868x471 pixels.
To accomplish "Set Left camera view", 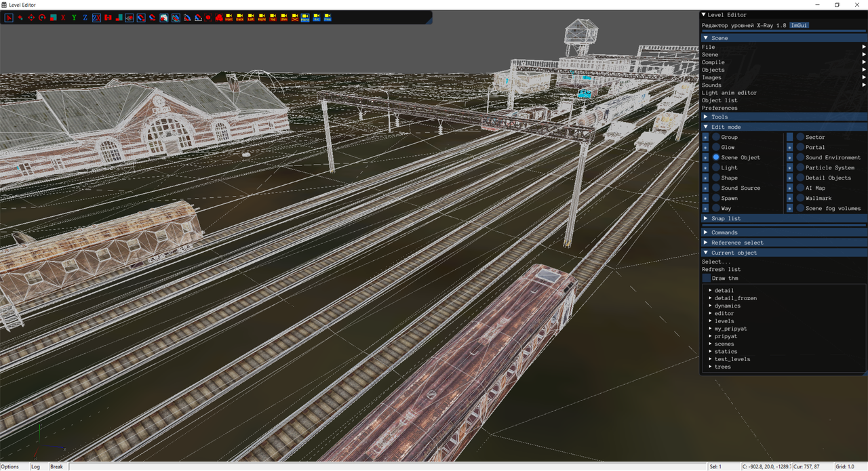I will 251,18.
